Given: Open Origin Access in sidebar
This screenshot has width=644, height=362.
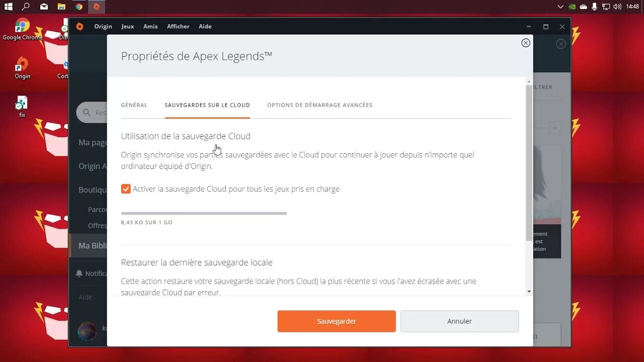Looking at the screenshot, I should [x=93, y=166].
